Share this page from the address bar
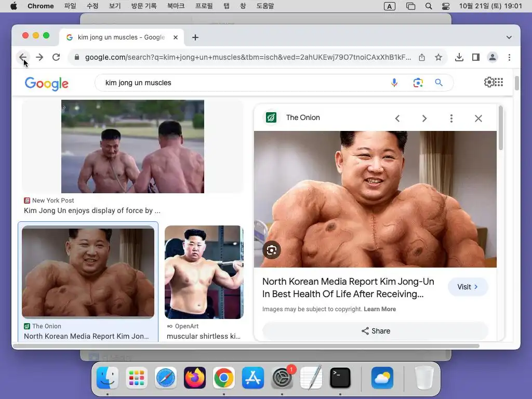Viewport: 532px width, 399px height. (x=422, y=57)
